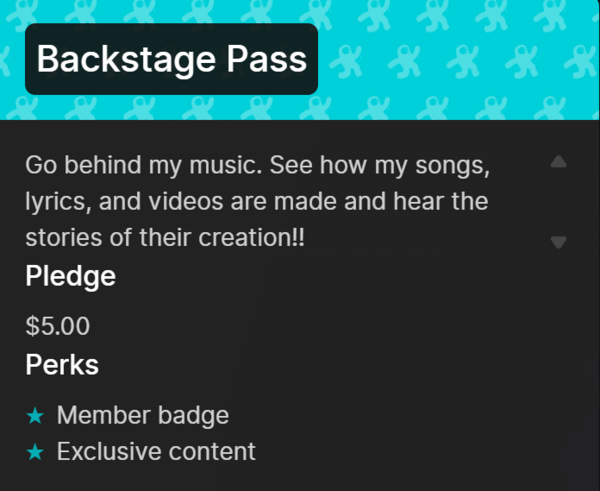Click the Member badge perk
This screenshot has width=600, height=491.
pyautogui.click(x=143, y=415)
